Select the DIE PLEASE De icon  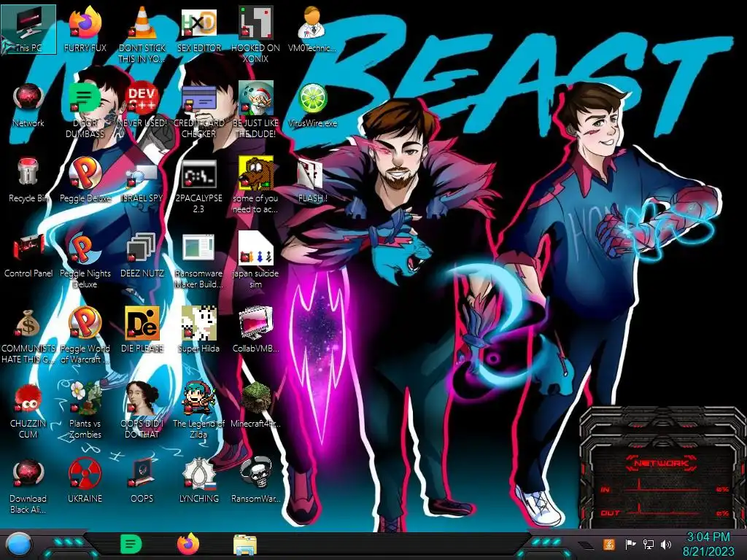click(x=142, y=330)
